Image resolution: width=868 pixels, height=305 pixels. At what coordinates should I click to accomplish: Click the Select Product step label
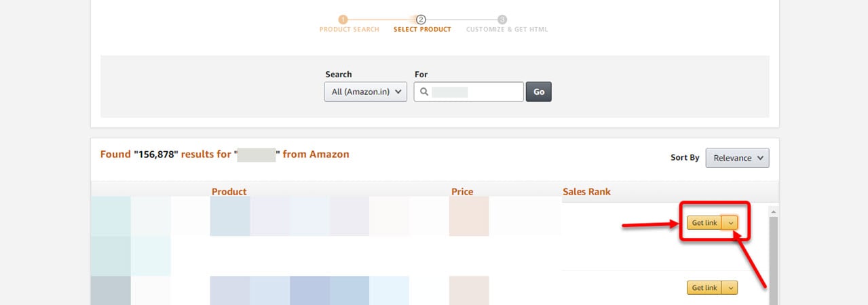click(422, 30)
